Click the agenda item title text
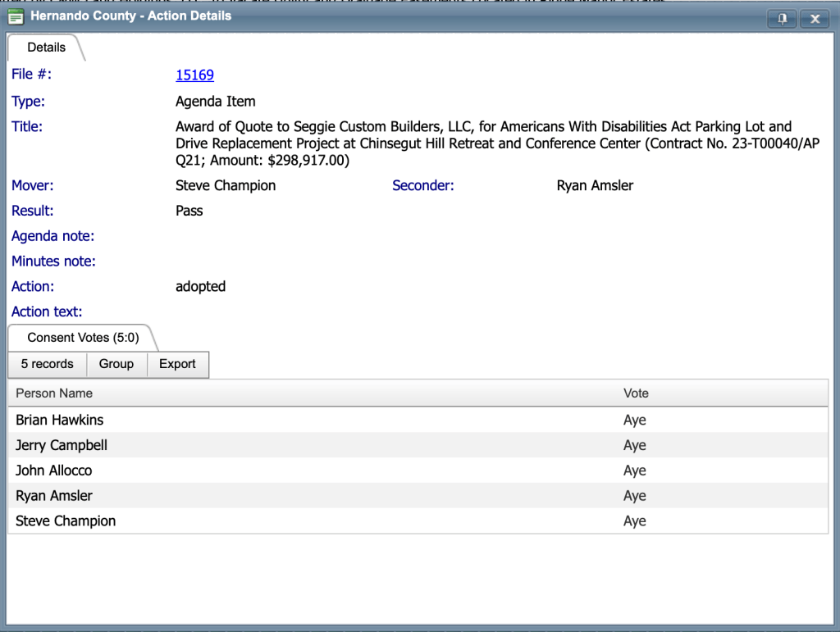Image resolution: width=840 pixels, height=632 pixels. click(x=483, y=143)
